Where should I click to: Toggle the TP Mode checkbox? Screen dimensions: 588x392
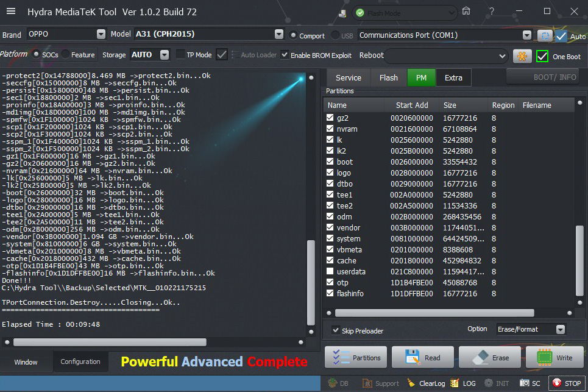pos(180,54)
